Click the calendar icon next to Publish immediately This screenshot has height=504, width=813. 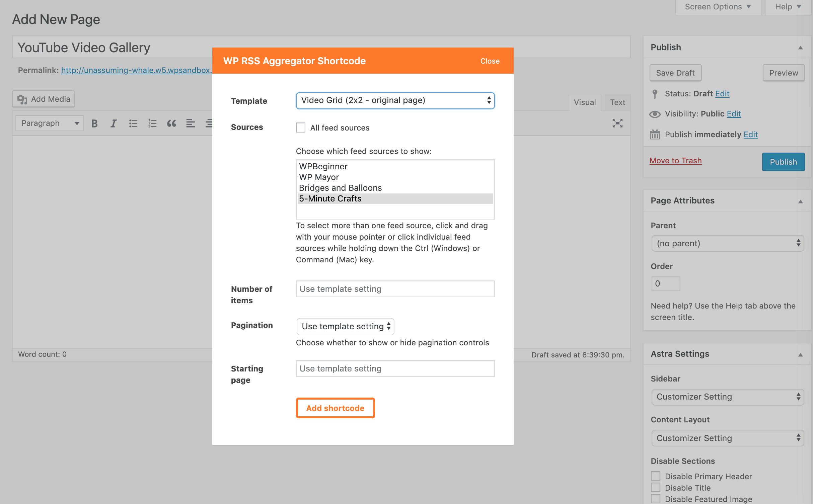[x=655, y=135]
